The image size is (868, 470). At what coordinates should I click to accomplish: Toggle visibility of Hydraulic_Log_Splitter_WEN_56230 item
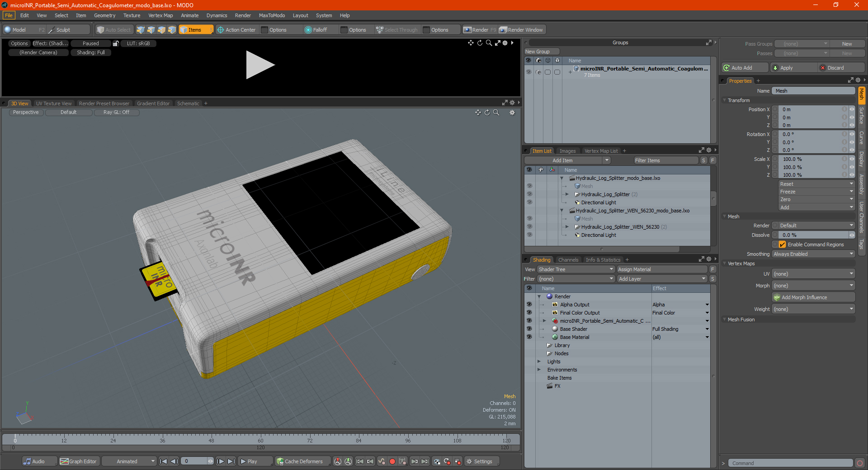click(529, 227)
